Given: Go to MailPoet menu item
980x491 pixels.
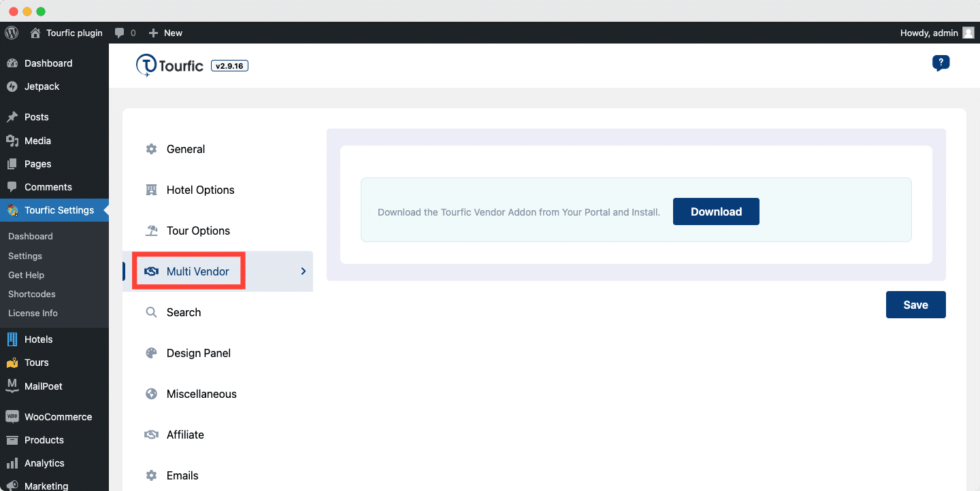Looking at the screenshot, I should [54, 386].
